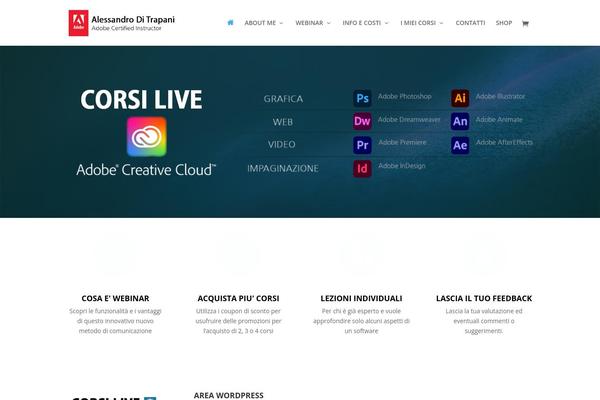Viewport: 600px width, 400px height.
Task: Click the Adobe Creative Cloud text
Action: pos(146,170)
